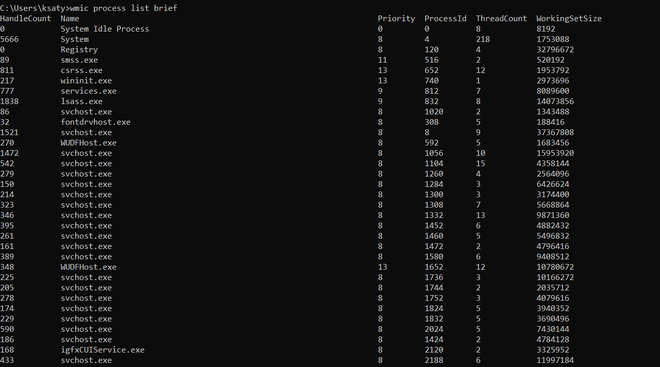Click the csrss.exe process name
The image size is (660, 367).
point(81,70)
